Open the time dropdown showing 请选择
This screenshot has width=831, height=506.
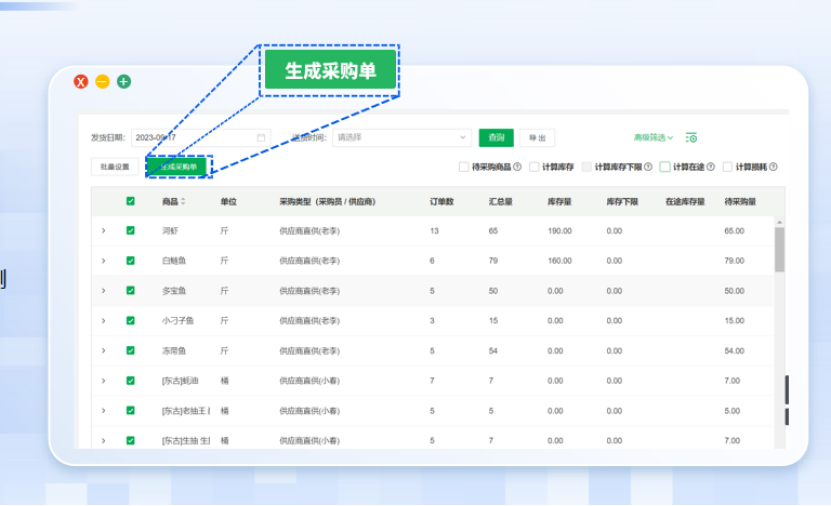(400, 138)
